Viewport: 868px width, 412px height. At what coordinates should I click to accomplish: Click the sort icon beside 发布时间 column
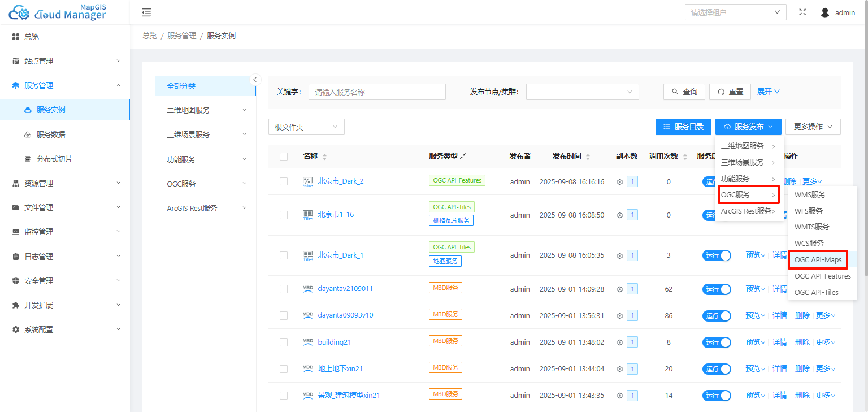[588, 157]
